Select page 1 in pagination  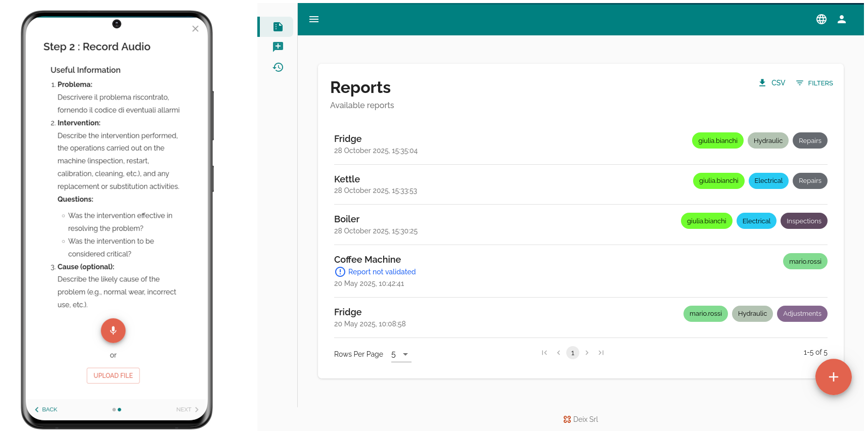(x=573, y=353)
